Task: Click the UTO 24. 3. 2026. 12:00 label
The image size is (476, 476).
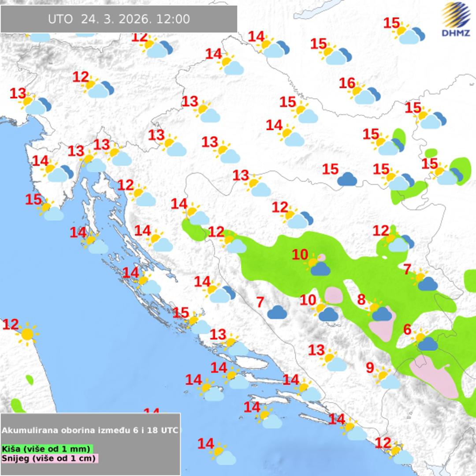Action: pos(119,19)
